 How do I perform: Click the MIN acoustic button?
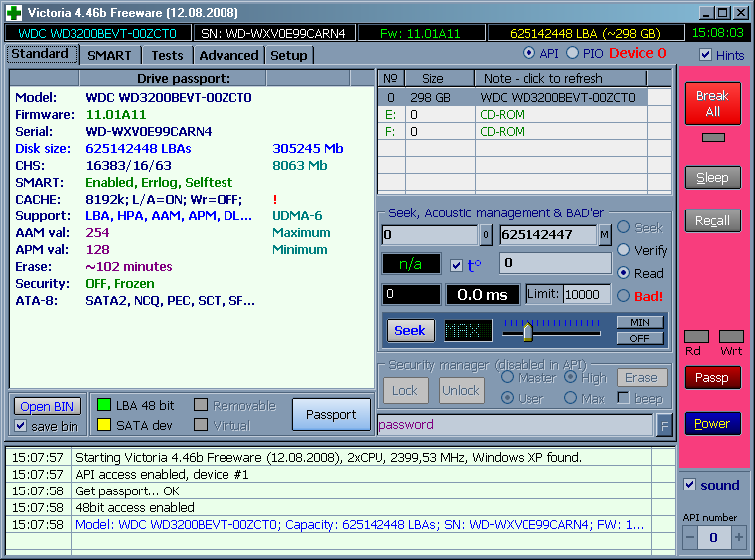(x=640, y=322)
